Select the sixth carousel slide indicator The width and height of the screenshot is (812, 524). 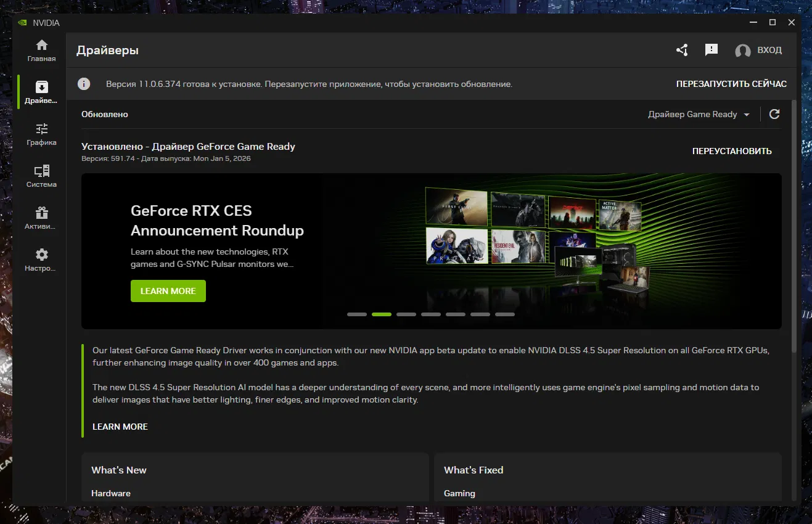[480, 314]
